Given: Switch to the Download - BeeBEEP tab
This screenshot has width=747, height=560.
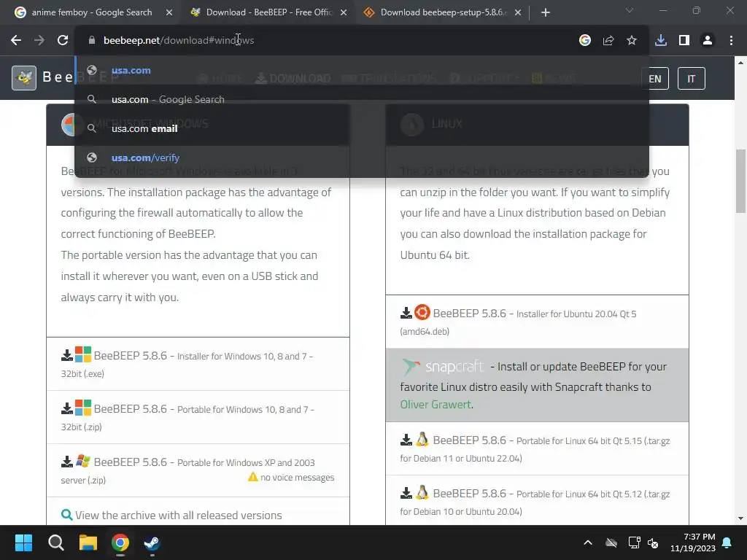Looking at the screenshot, I should click(269, 12).
